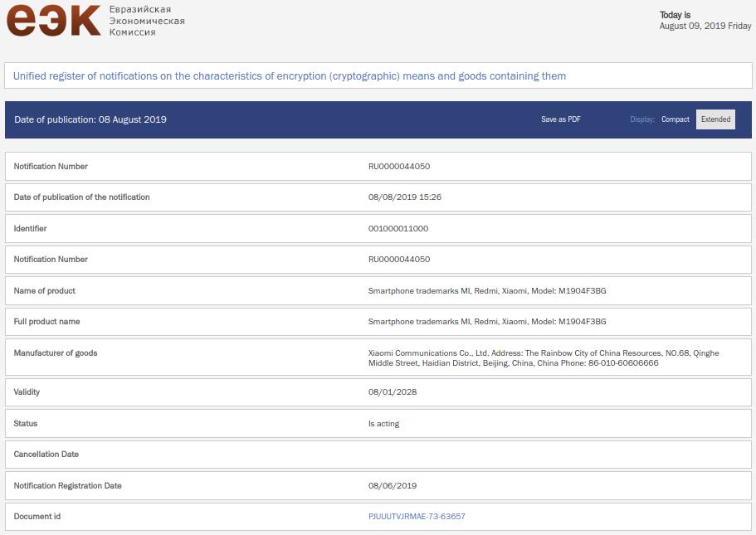Image resolution: width=756 pixels, height=535 pixels.
Task: Click the 'Date of publication: 08 August 2019' header
Action: click(x=90, y=119)
